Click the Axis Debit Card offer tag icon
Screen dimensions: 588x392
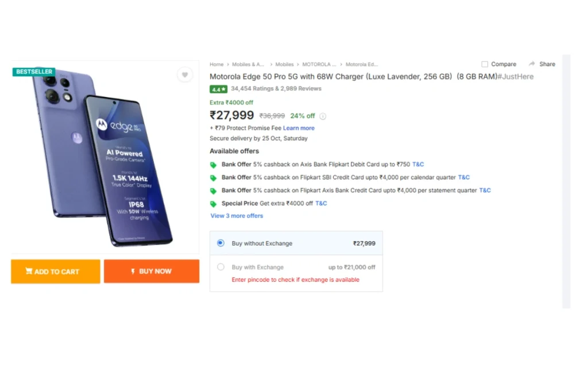click(x=214, y=165)
